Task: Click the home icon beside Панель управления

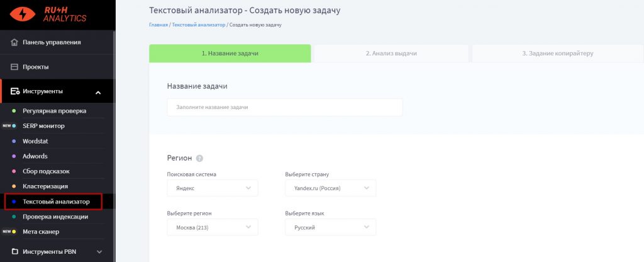Action: pyautogui.click(x=14, y=42)
